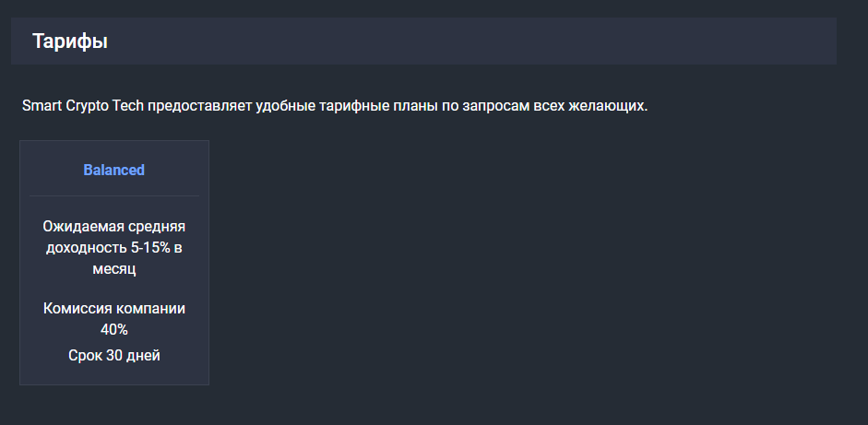
Task: Select the Balanced plan title
Action: (x=114, y=170)
